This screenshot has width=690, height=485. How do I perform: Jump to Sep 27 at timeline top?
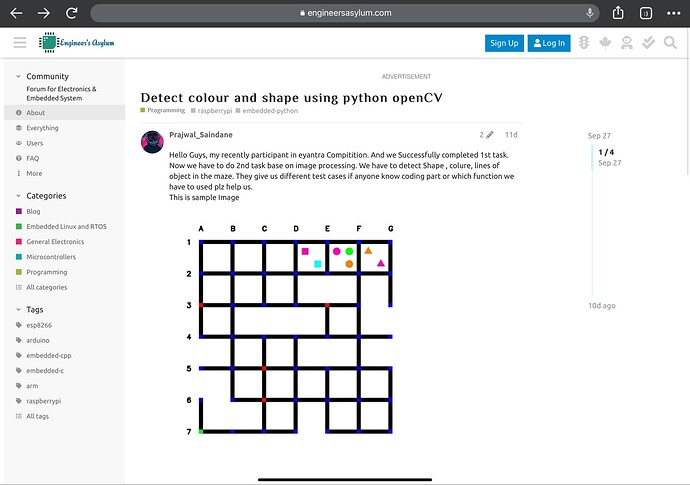point(599,136)
